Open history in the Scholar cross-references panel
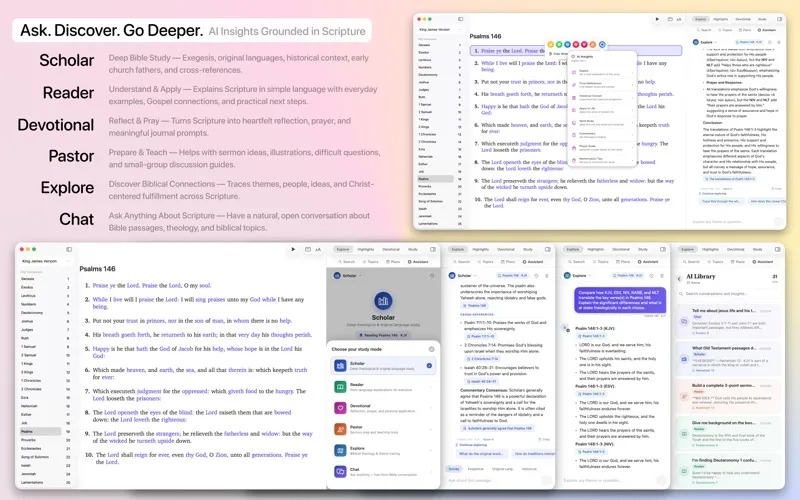 tap(536, 276)
